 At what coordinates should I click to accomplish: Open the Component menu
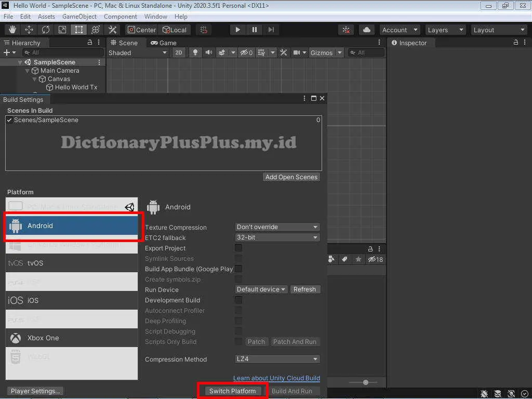tap(121, 17)
